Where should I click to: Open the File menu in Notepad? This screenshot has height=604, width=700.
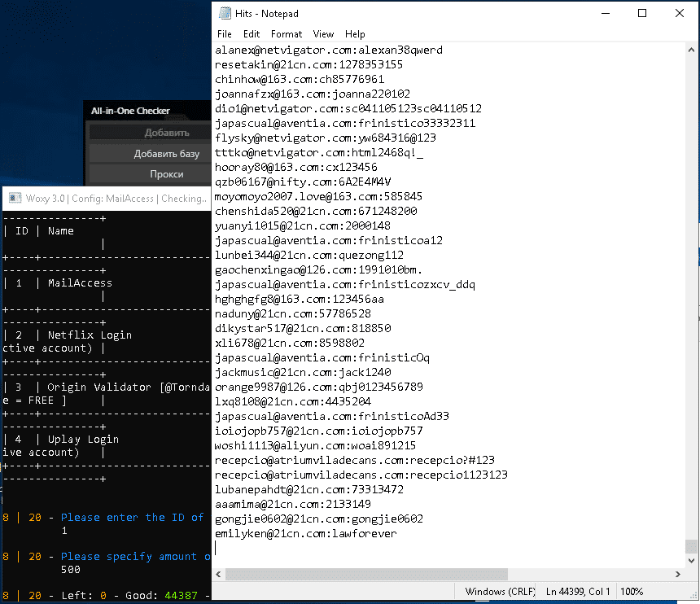pyautogui.click(x=224, y=34)
